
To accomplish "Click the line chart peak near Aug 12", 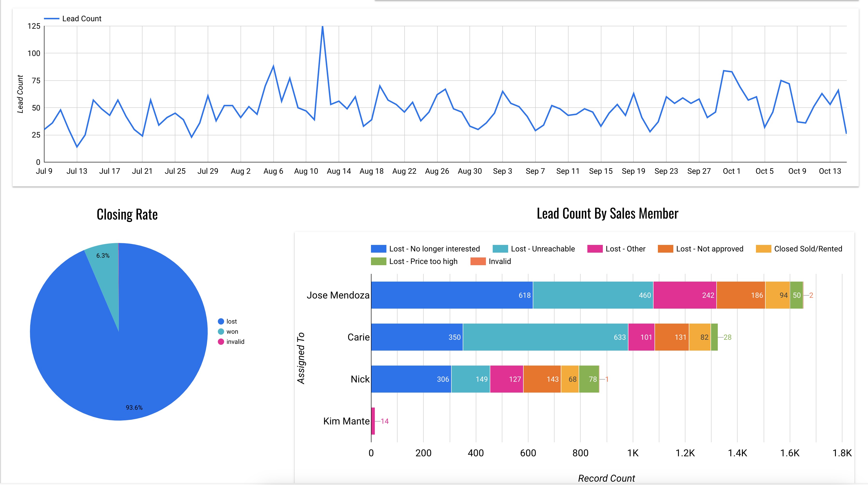I will (x=322, y=26).
